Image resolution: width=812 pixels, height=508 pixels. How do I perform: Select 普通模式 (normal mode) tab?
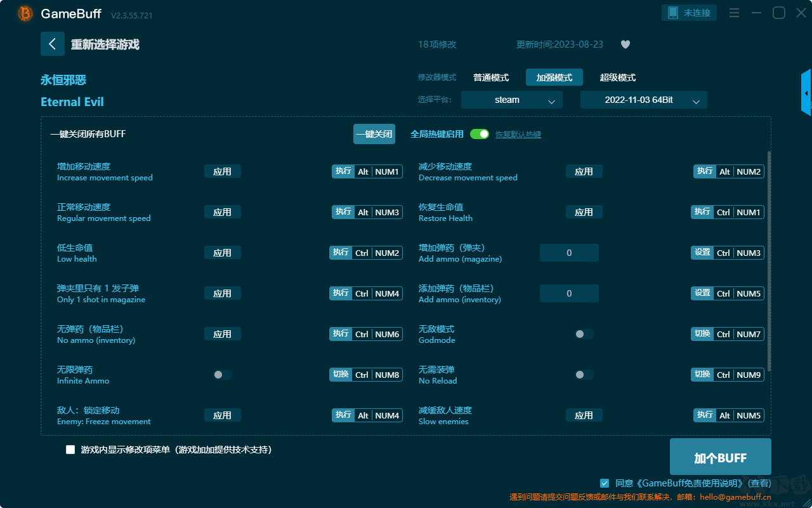point(491,77)
